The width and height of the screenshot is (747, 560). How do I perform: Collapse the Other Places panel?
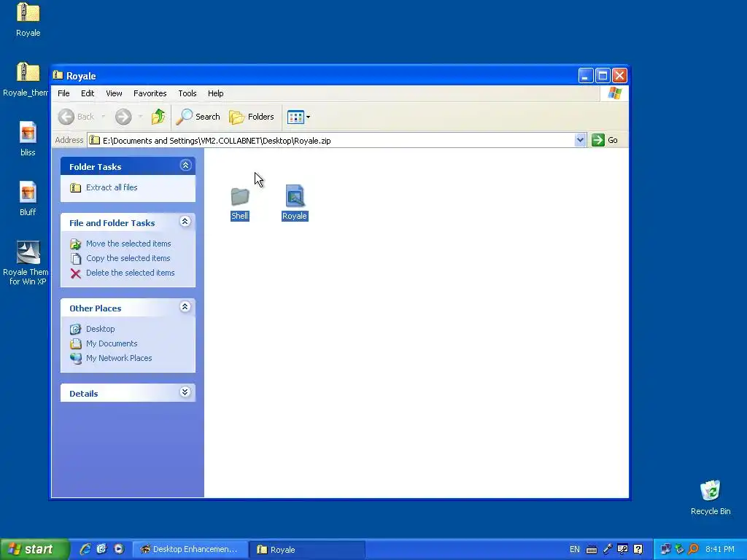(185, 307)
